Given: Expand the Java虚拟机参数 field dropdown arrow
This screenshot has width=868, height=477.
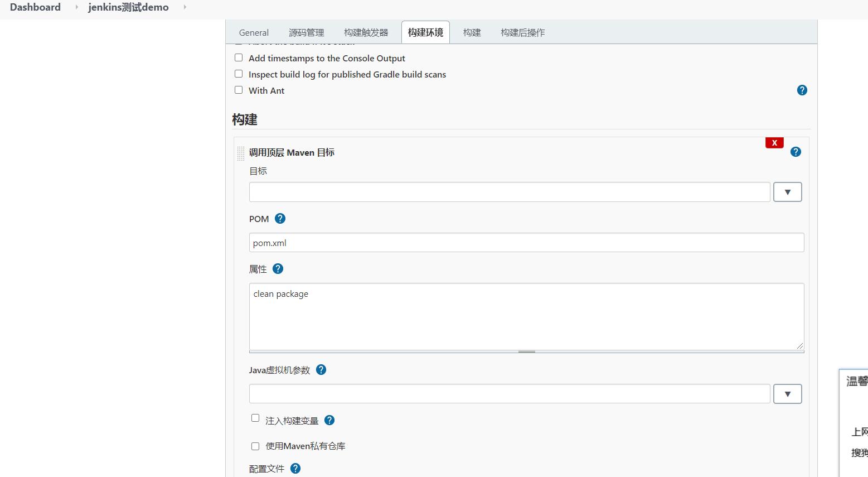Looking at the screenshot, I should pos(788,394).
